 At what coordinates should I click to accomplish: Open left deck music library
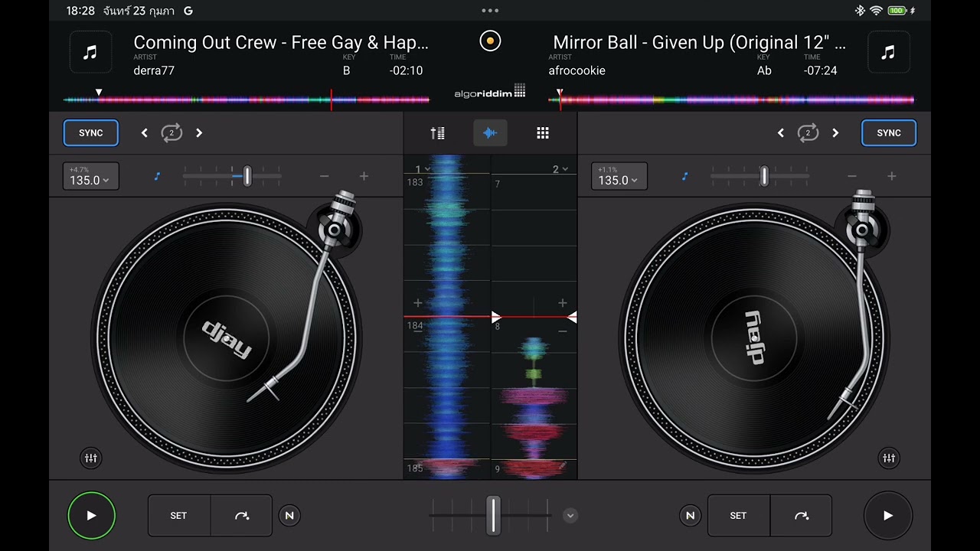click(90, 52)
